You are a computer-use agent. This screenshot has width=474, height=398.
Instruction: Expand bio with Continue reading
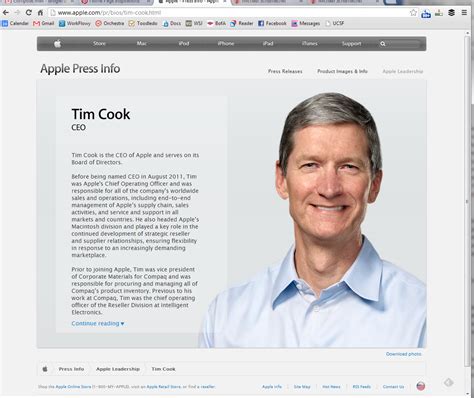[98, 323]
